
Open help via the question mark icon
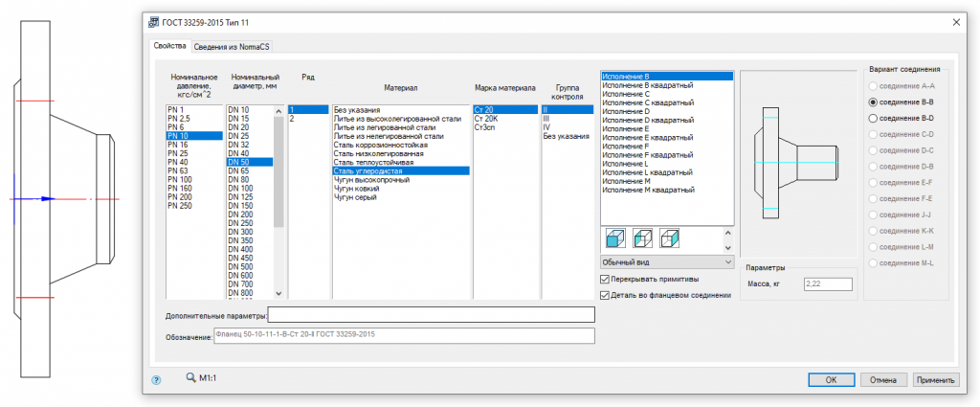point(156,380)
